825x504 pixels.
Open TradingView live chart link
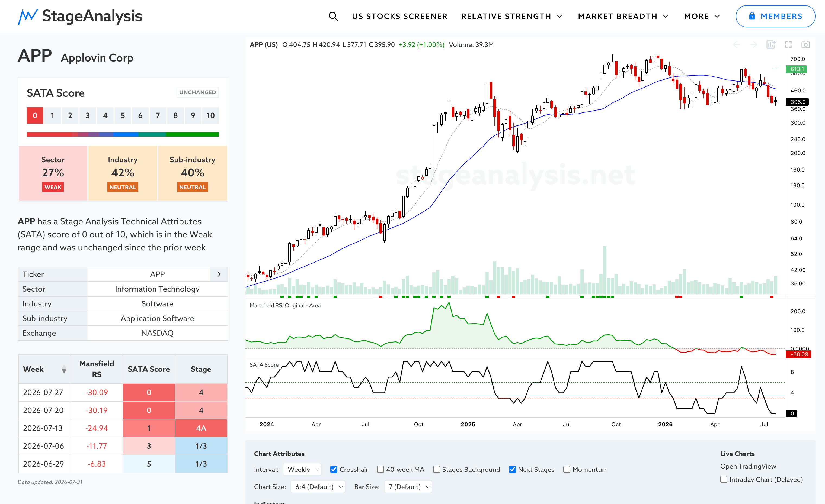[x=748, y=466]
